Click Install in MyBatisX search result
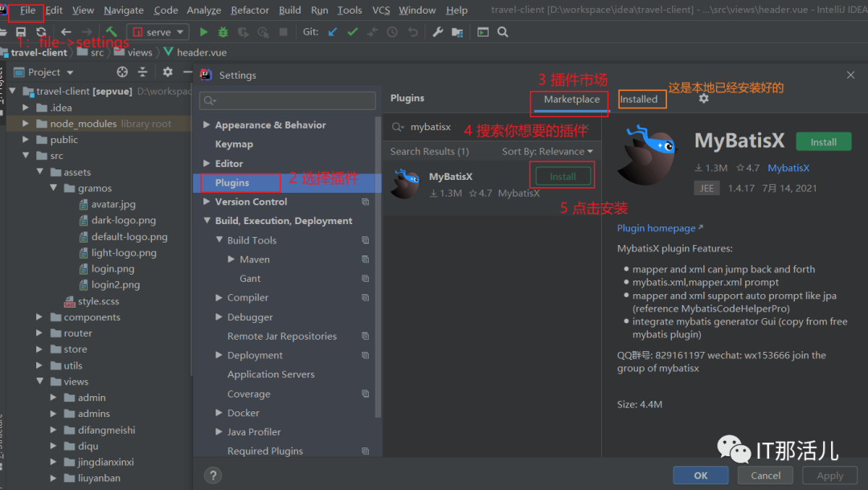This screenshot has height=490, width=868. (x=563, y=177)
